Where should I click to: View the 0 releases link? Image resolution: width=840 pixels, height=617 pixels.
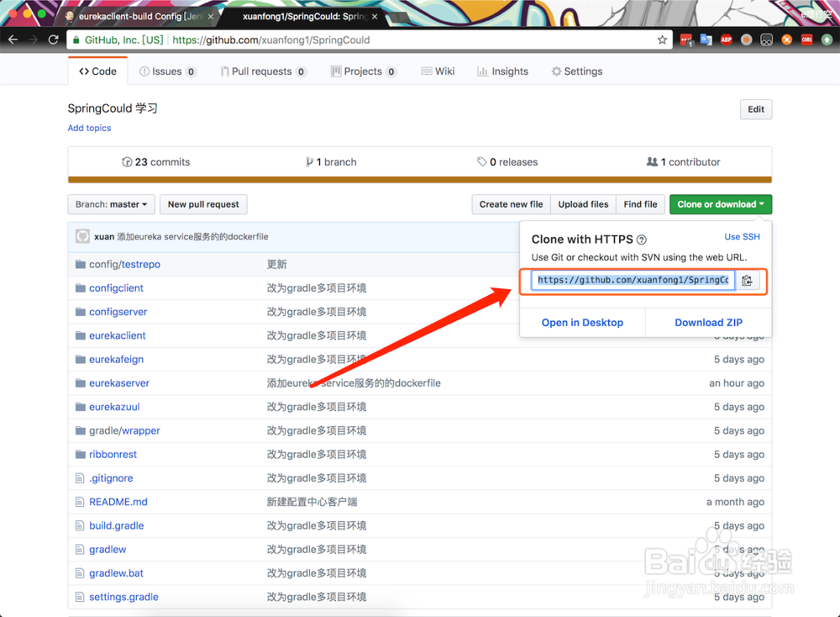(507, 162)
